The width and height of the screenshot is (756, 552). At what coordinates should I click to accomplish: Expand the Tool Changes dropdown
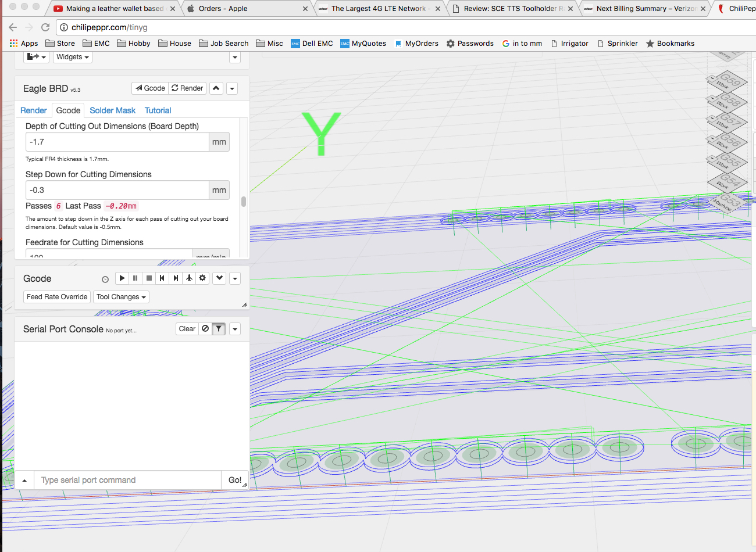pyautogui.click(x=121, y=297)
